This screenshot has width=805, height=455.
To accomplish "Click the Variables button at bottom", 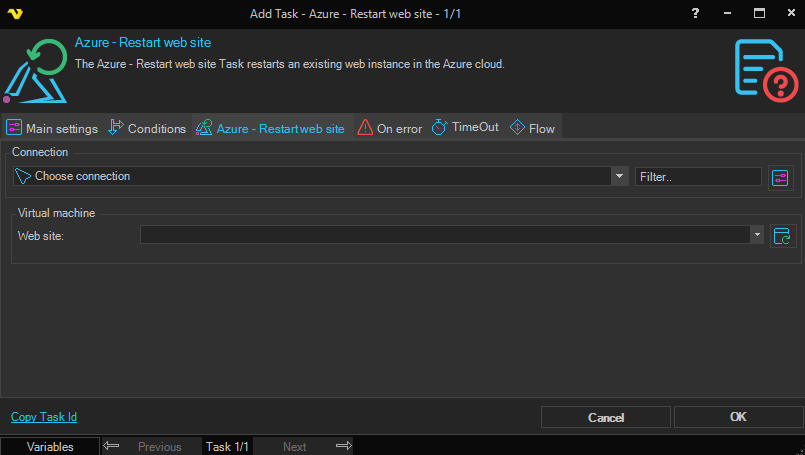I will pyautogui.click(x=50, y=447).
